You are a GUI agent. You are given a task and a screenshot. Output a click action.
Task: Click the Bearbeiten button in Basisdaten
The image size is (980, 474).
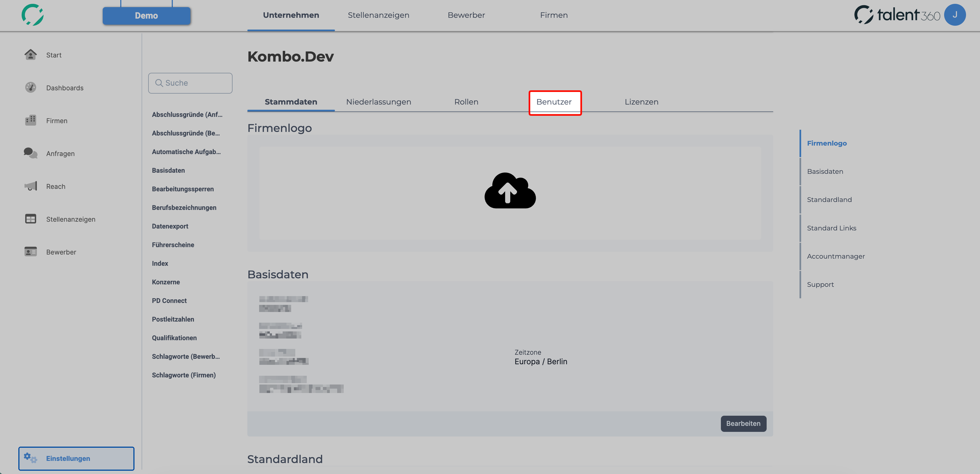743,423
